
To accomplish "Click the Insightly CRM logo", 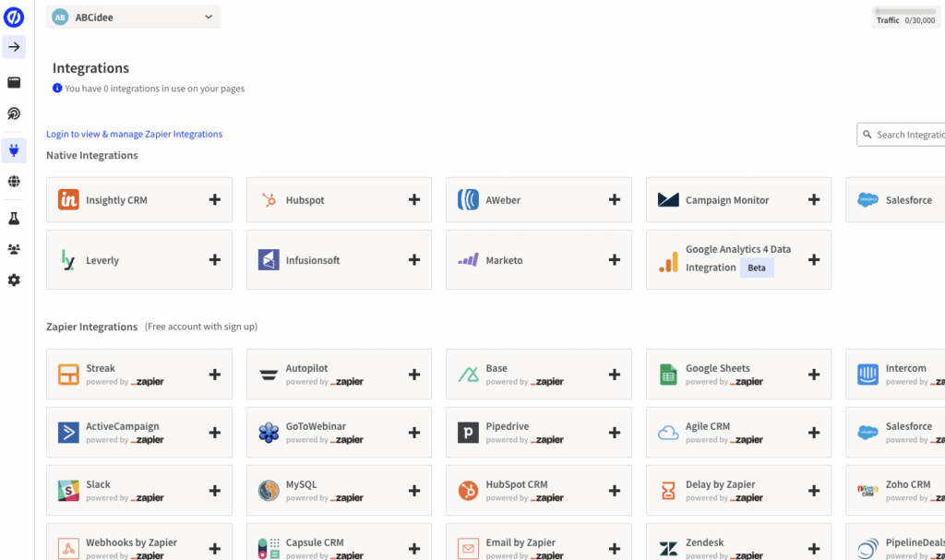I will coord(68,199).
